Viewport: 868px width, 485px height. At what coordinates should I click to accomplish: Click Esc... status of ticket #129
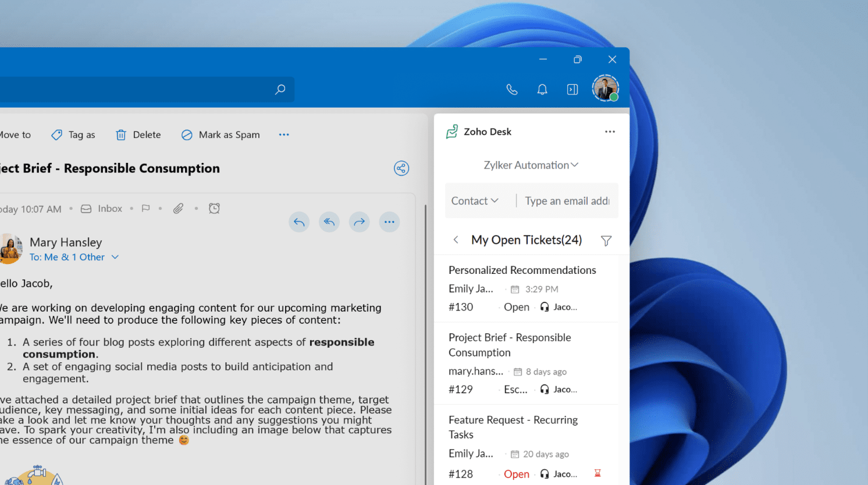(x=515, y=390)
